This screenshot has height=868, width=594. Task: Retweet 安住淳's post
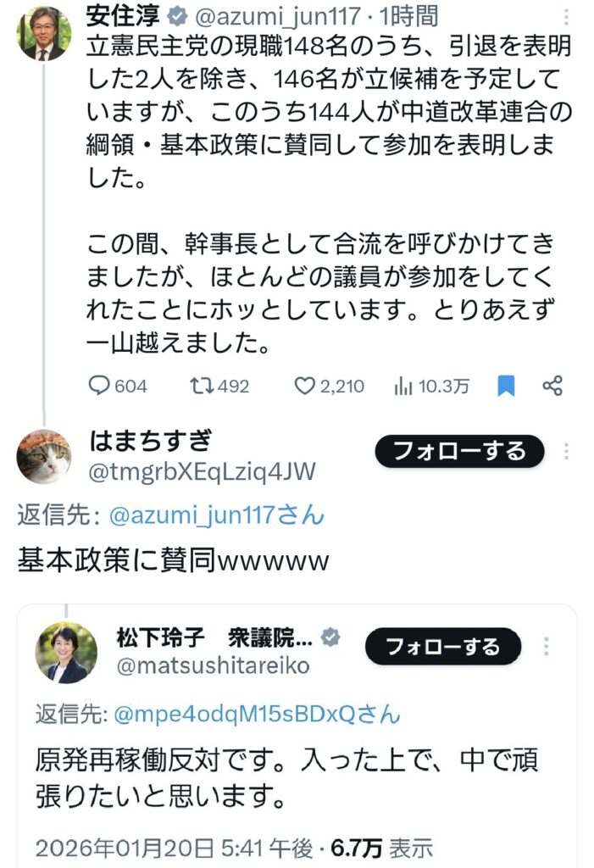(x=202, y=387)
